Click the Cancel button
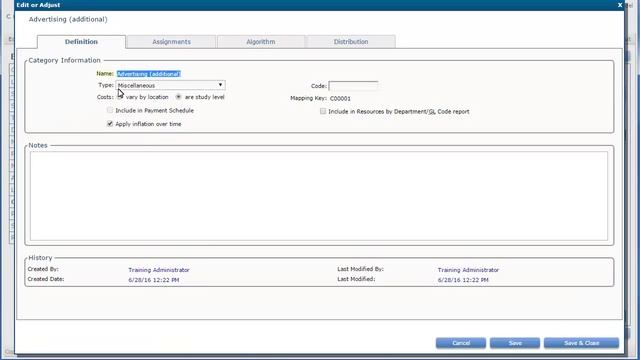 click(x=461, y=343)
